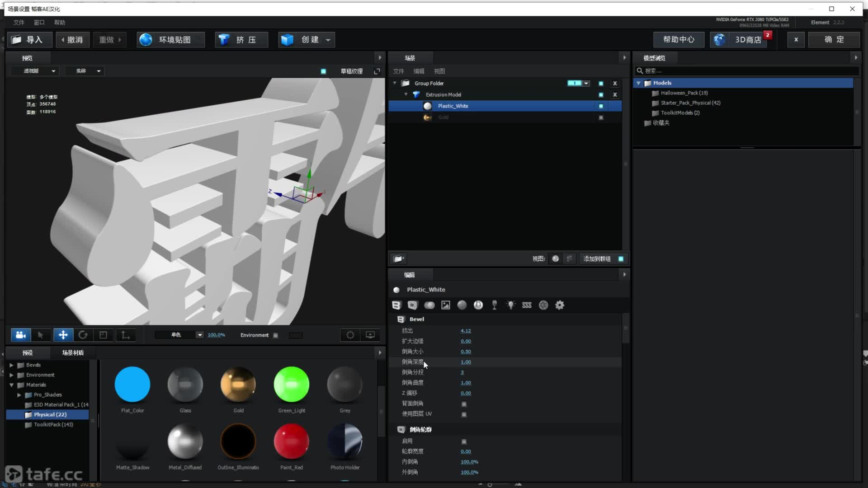Click the sphere view mode icon
868x488 pixels.
coord(556,258)
